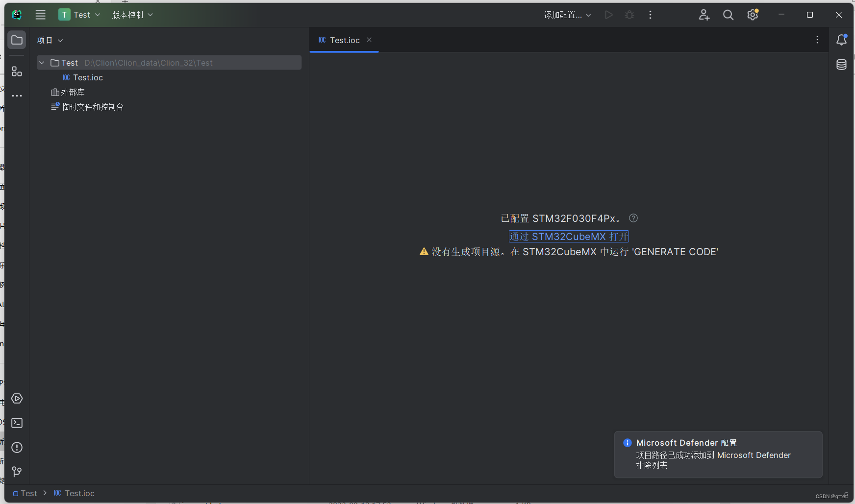The width and height of the screenshot is (855, 504).
Task: Minimize the CLion window
Action: coord(781,15)
